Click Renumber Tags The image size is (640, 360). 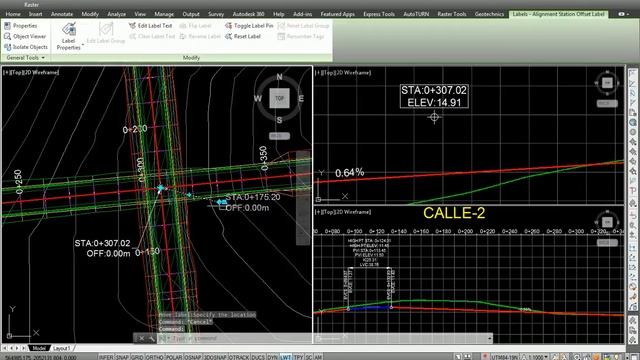coord(301,36)
